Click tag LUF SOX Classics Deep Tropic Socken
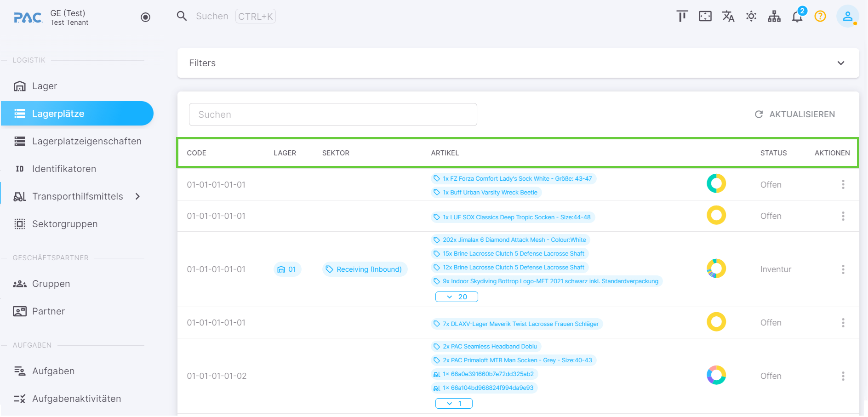 (513, 217)
